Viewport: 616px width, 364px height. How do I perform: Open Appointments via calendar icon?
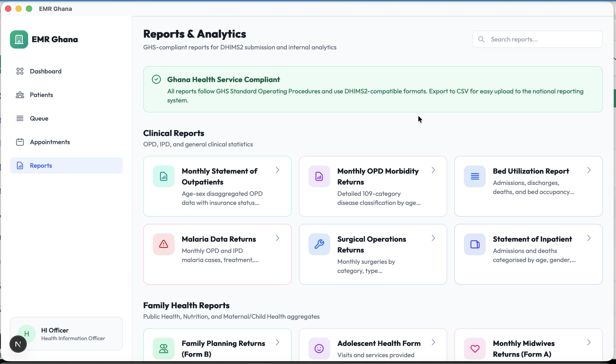(20, 142)
